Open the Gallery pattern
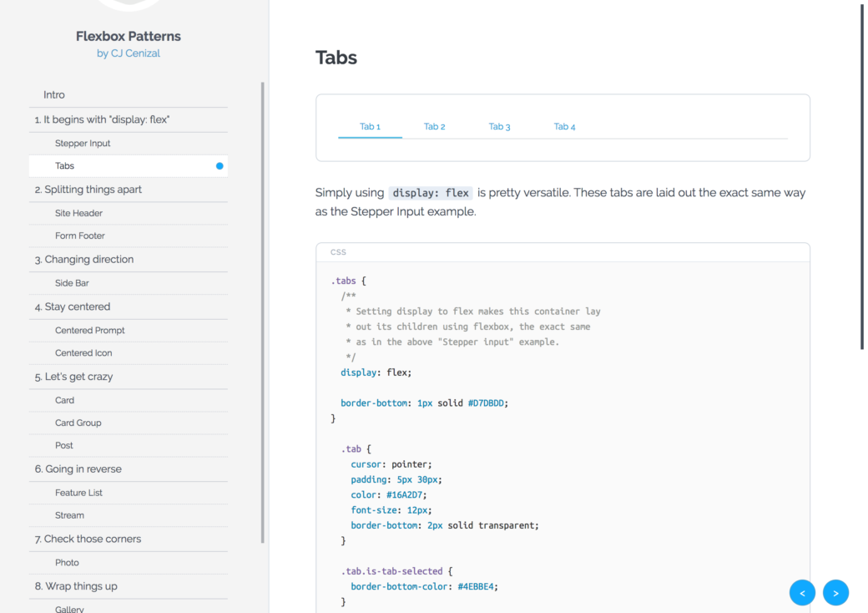868x613 pixels. click(x=69, y=609)
